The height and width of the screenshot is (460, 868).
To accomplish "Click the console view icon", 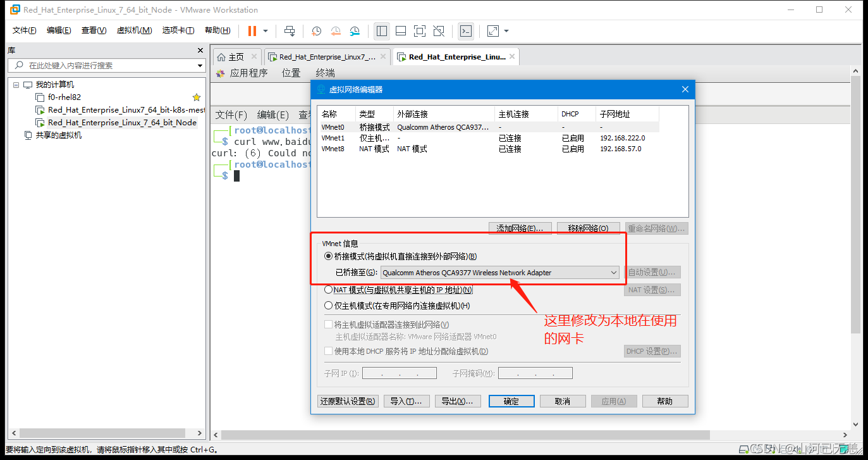I will pyautogui.click(x=466, y=30).
